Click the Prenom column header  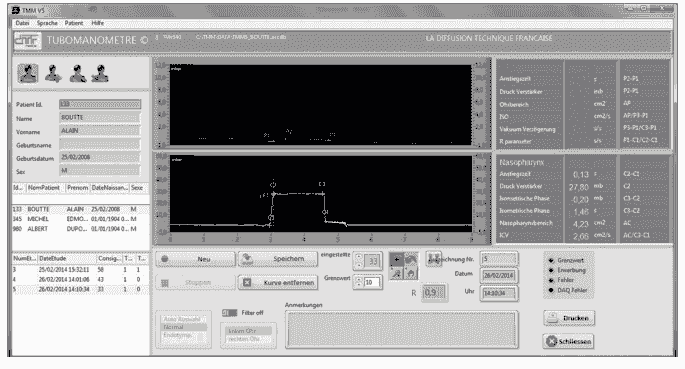77,188
